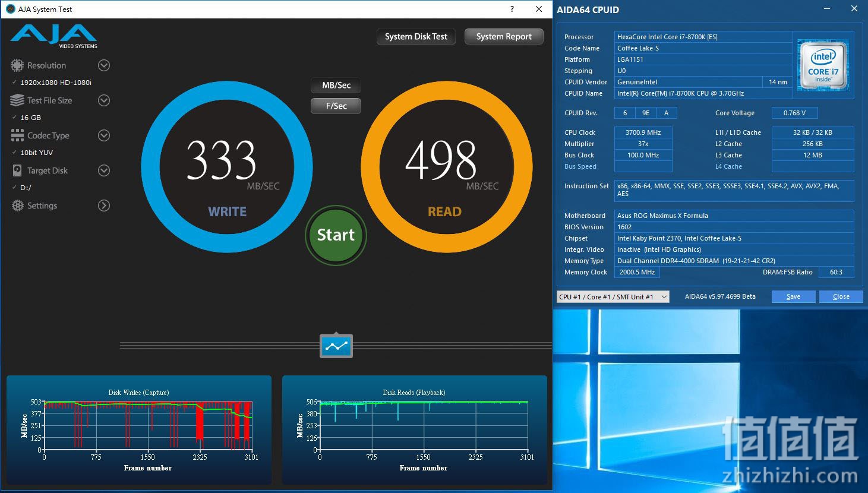Click the Asus ROG Maximus X Formula motherboard field
Screen dimensions: 868x493
[734, 216]
